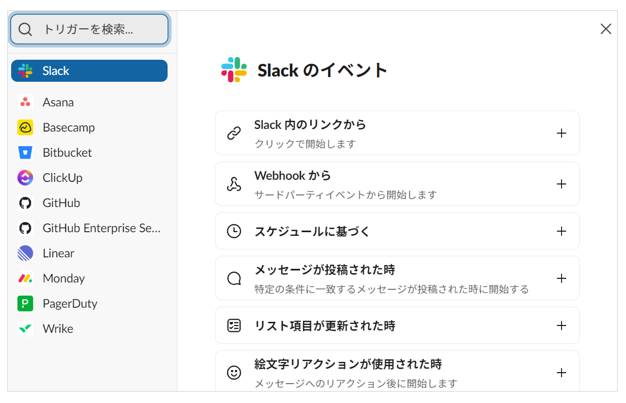Choose メッセージが投稿された時 trigger
This screenshot has width=626, height=403.
click(x=397, y=278)
